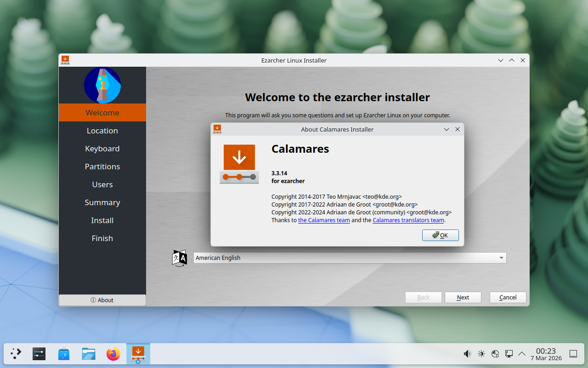Click the 'Welcome to the ezarcher installer' heading

coord(338,97)
